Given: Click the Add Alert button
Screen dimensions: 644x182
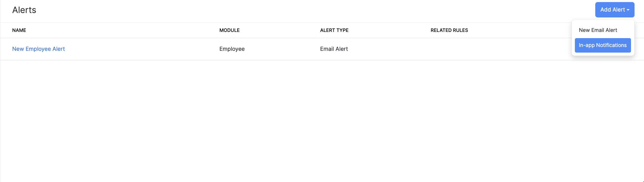Looking at the screenshot, I should click(x=612, y=10).
